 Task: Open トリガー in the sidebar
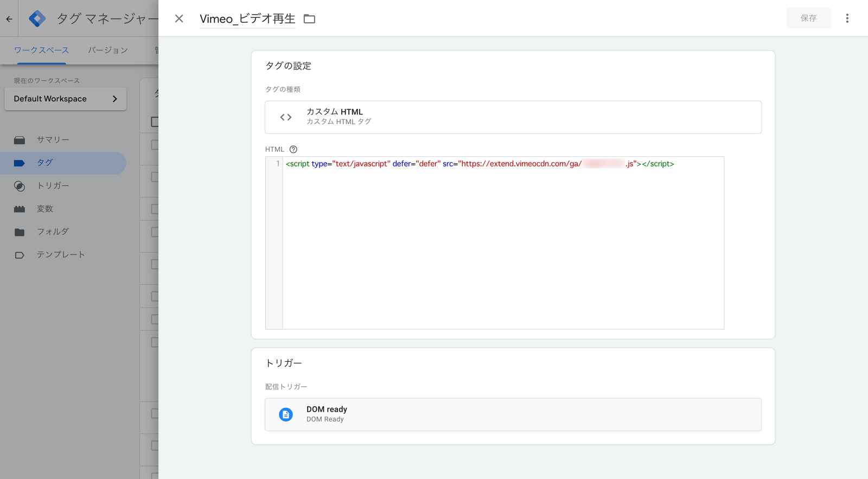click(63, 186)
